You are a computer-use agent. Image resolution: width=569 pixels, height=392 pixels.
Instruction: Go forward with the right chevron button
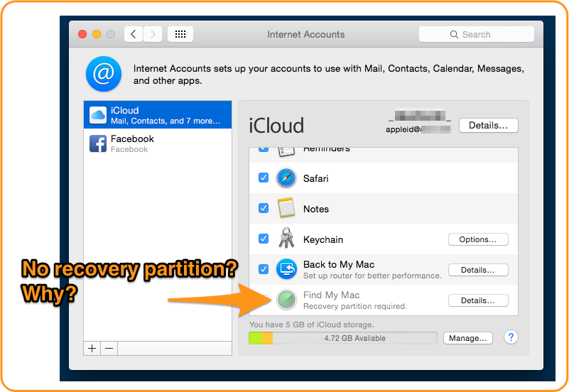[x=153, y=35]
